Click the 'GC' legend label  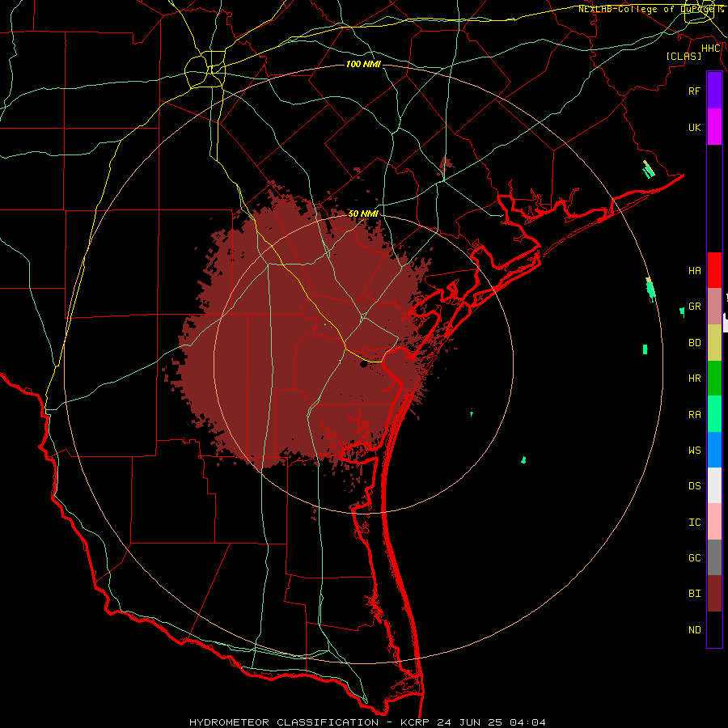pyautogui.click(x=695, y=558)
